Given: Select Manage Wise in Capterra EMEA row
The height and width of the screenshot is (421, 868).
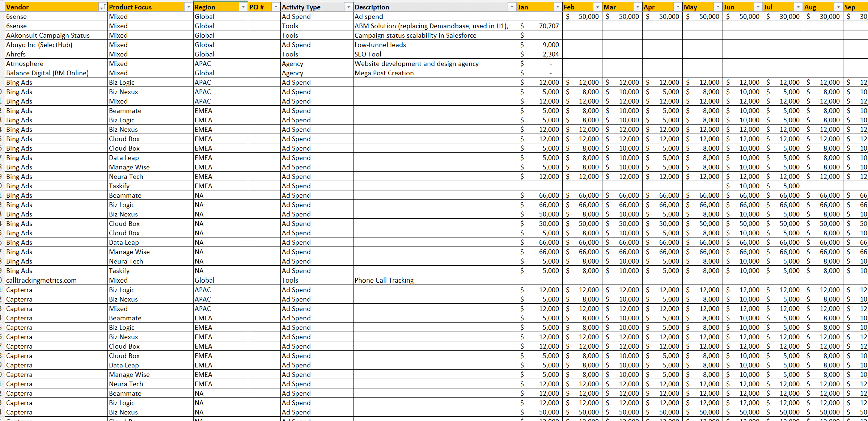Looking at the screenshot, I should (x=151, y=374).
